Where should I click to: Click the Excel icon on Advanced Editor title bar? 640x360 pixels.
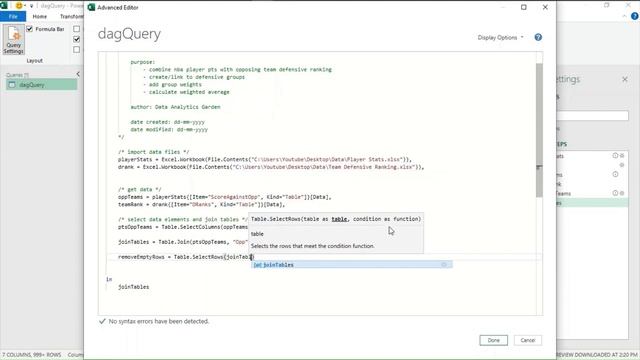point(91,7)
